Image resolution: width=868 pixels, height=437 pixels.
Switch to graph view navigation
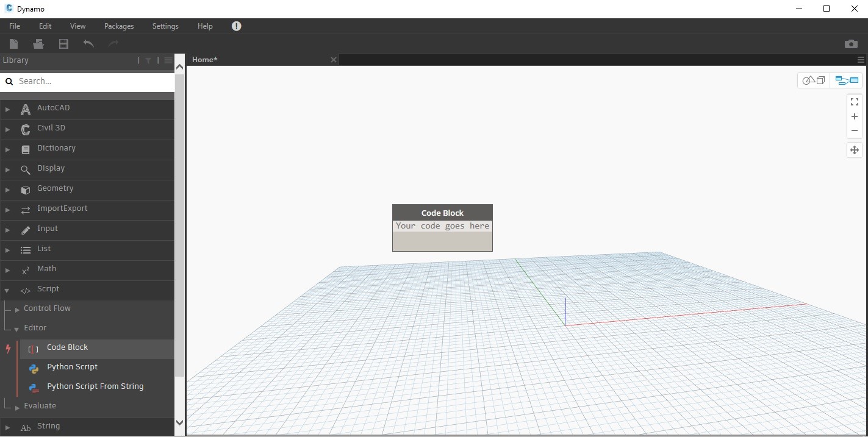pyautogui.click(x=847, y=80)
